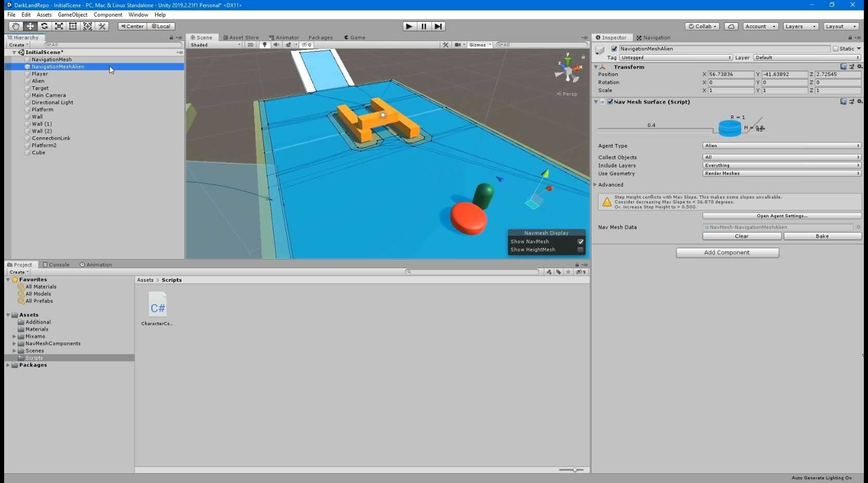Image resolution: width=868 pixels, height=483 pixels.
Task: Click the Step forward button
Action: click(x=439, y=26)
